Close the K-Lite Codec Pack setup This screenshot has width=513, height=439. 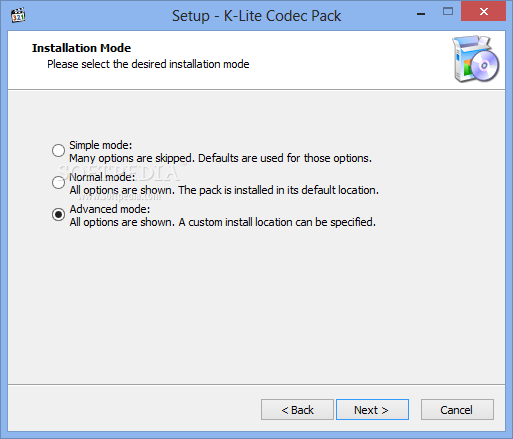coord(483,11)
